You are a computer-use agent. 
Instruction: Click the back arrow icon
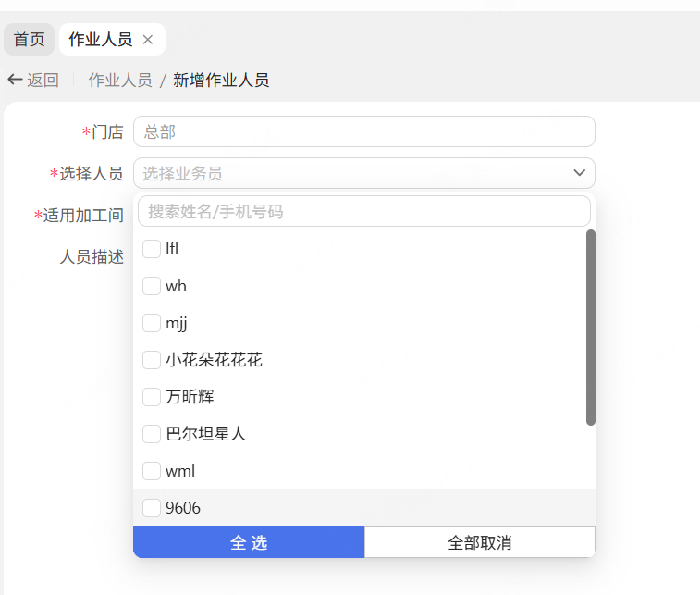pyautogui.click(x=15, y=80)
